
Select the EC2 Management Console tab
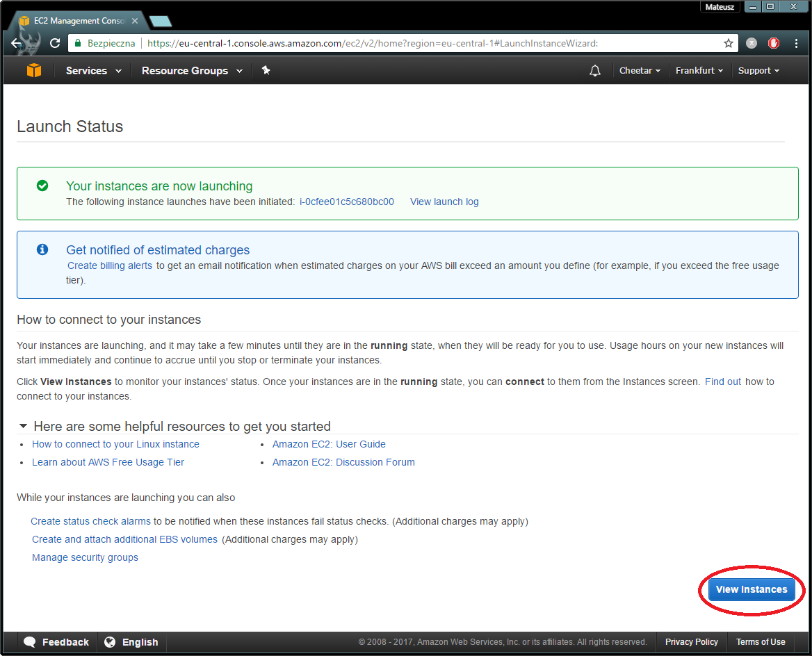click(76, 21)
